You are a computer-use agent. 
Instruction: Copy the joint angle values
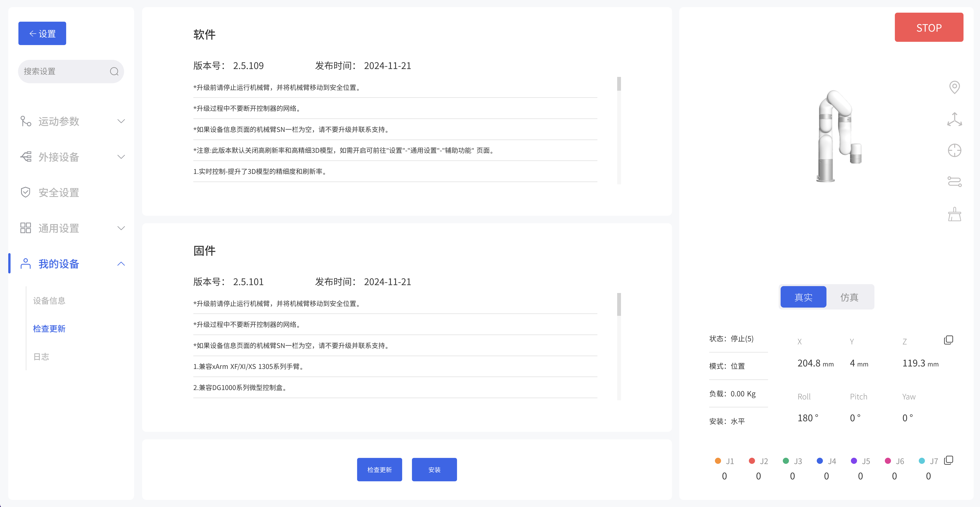[948, 460]
